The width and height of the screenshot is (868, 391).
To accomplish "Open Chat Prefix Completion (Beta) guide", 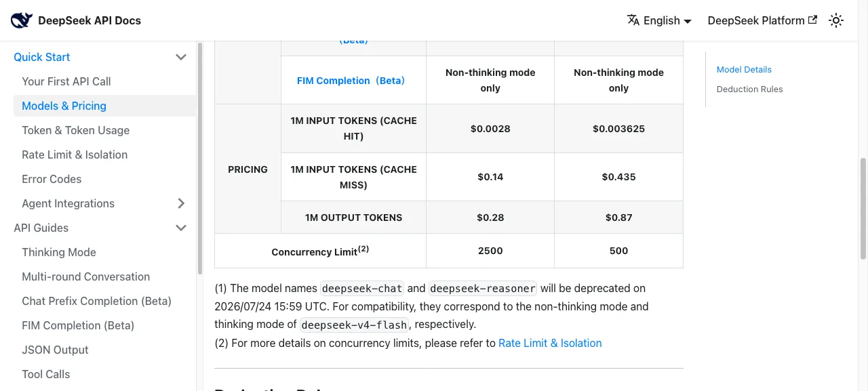I will point(96,301).
